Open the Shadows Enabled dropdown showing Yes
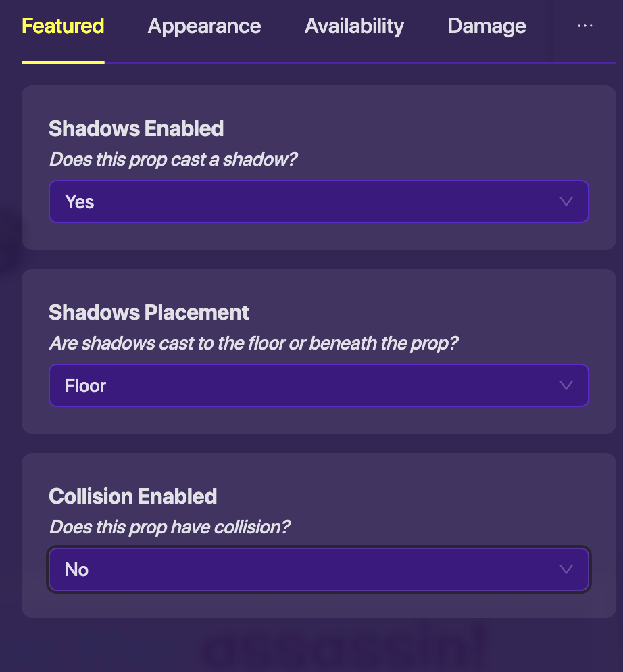This screenshot has height=672, width=623. [318, 201]
